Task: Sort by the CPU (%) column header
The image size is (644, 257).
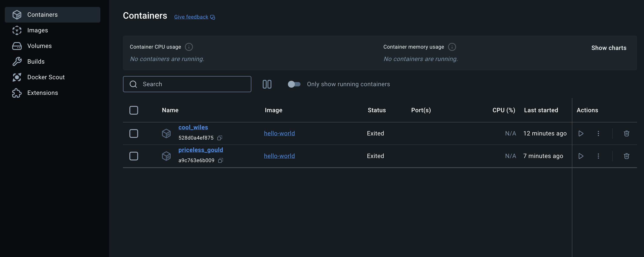Action: point(504,110)
